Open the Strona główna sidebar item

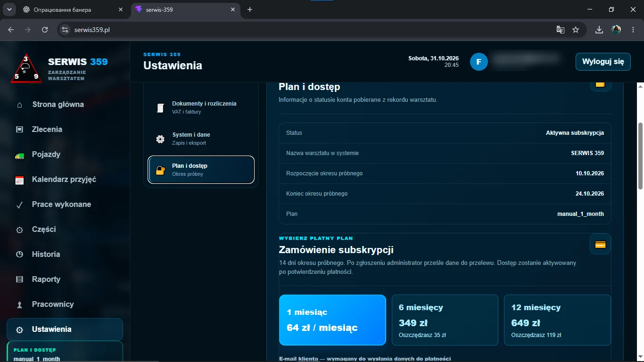coord(65,105)
